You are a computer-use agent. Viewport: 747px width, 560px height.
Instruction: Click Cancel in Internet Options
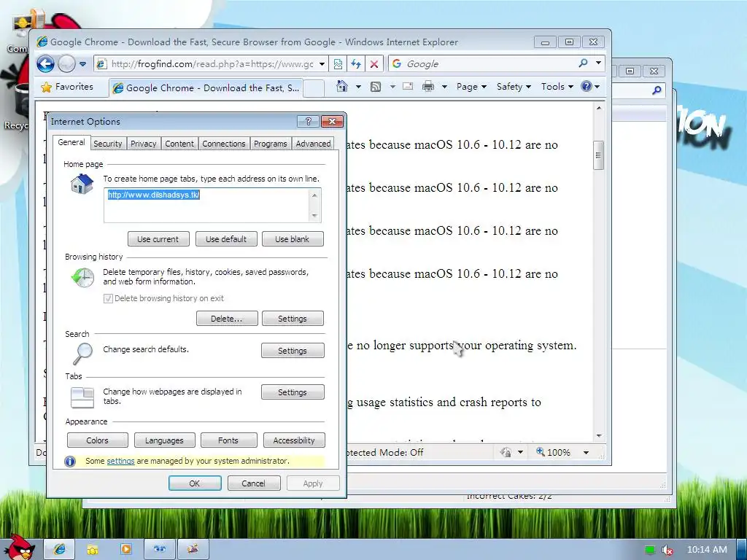253,483
